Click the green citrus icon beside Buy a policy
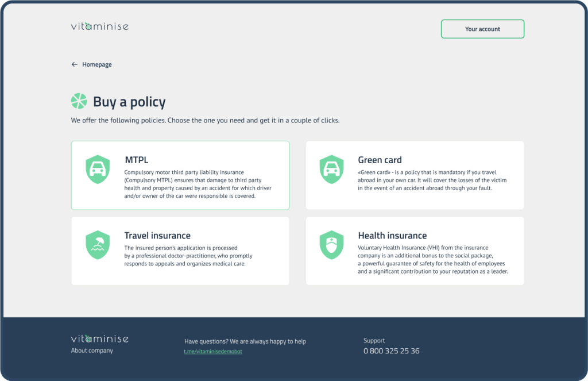 (x=79, y=101)
